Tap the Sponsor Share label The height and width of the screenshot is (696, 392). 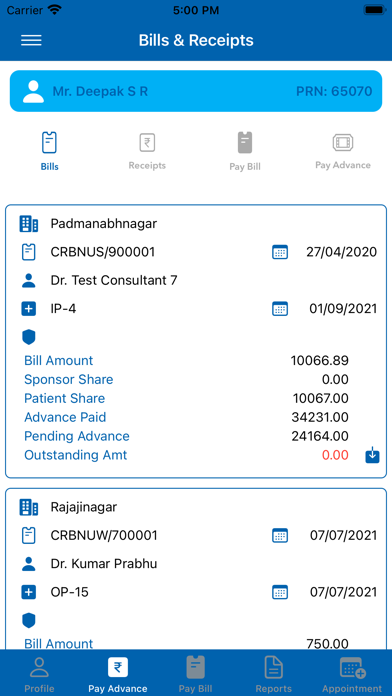click(x=69, y=380)
